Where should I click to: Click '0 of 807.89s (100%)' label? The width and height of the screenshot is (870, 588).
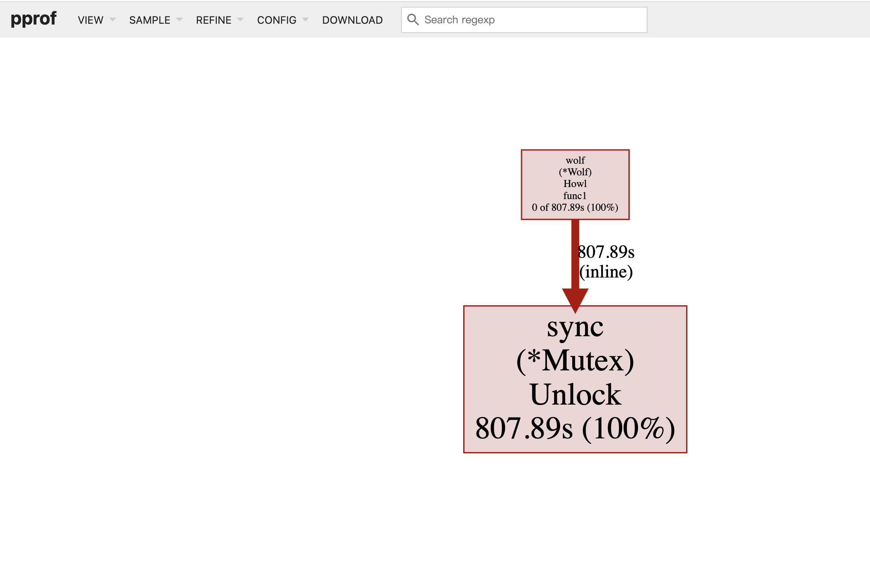coord(575,208)
